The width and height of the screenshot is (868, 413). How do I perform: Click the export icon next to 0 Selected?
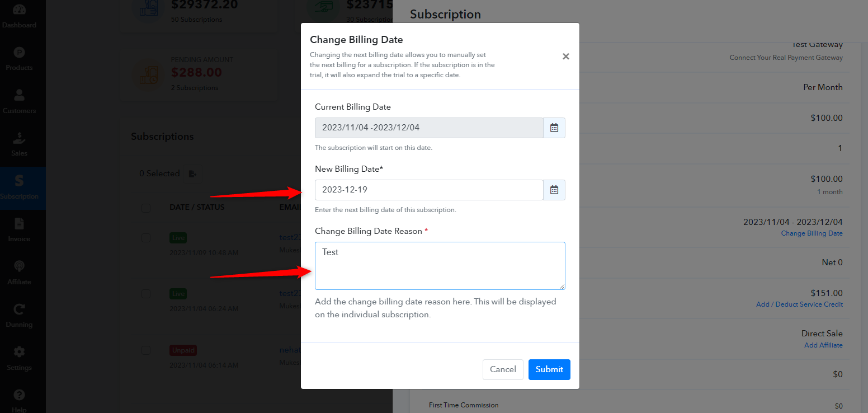point(193,174)
